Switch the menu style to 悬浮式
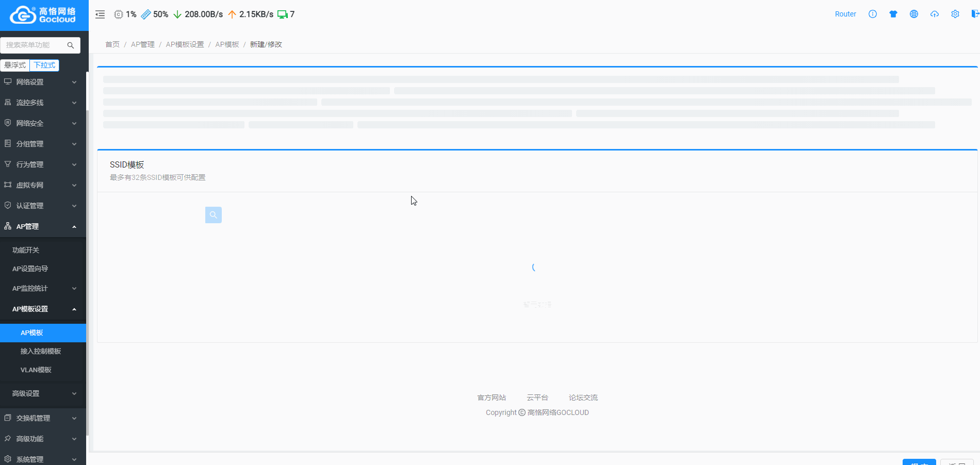Image resolution: width=980 pixels, height=465 pixels. click(15, 65)
